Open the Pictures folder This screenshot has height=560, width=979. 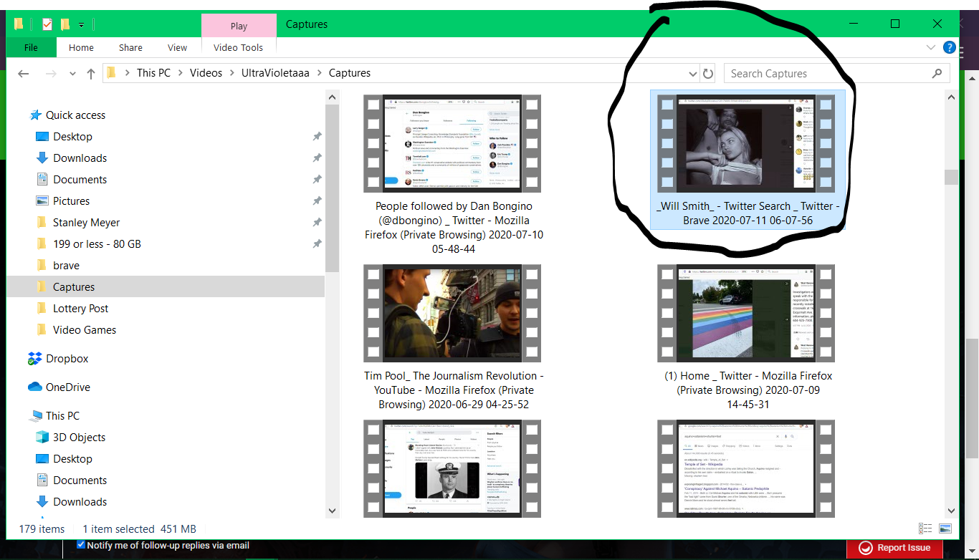tap(71, 201)
